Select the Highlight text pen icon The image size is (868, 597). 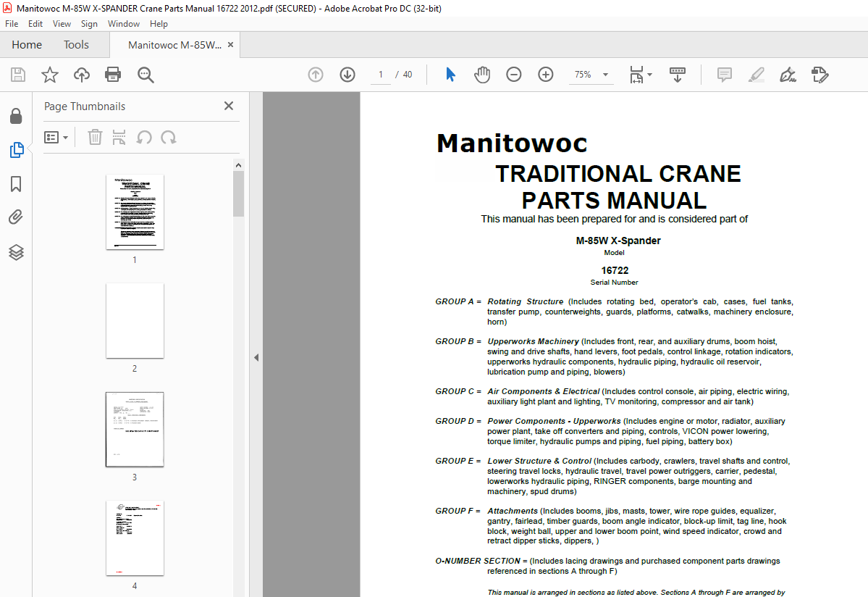(757, 75)
